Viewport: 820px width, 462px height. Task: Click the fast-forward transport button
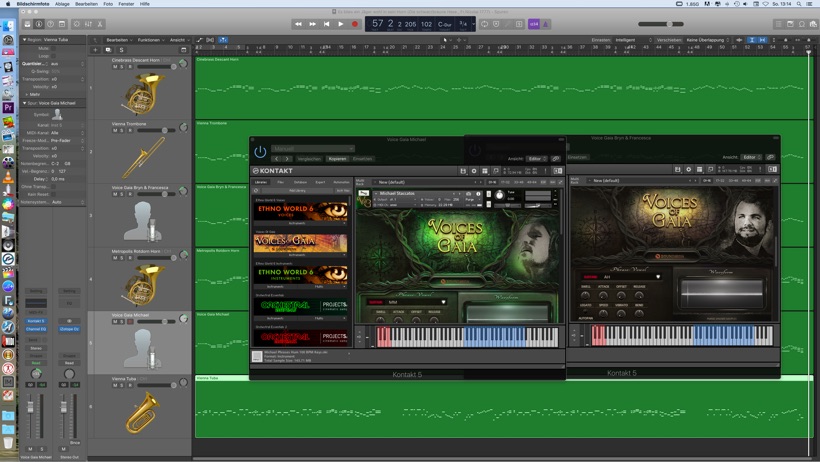(x=312, y=24)
